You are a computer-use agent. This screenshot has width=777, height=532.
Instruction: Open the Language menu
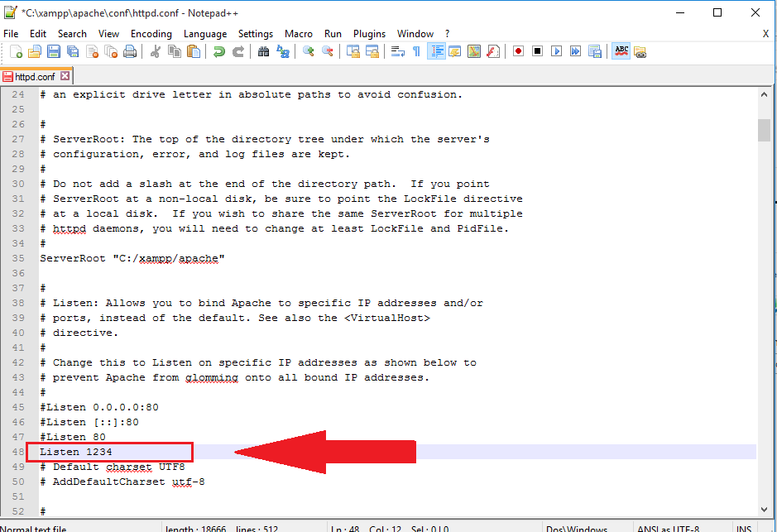coord(205,34)
